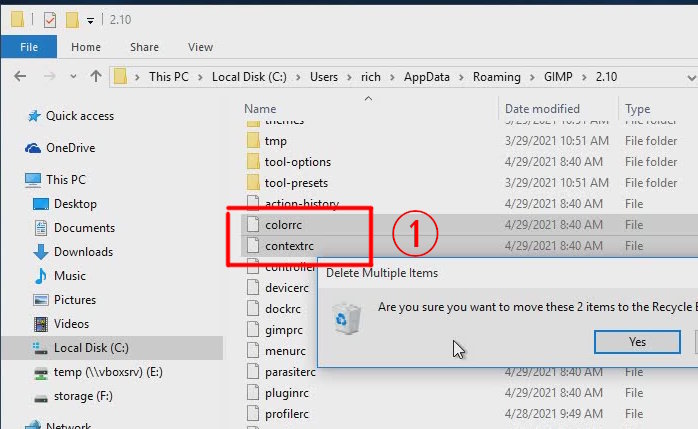698x429 pixels.
Task: Go back with the Back arrow
Action: [x=20, y=77]
